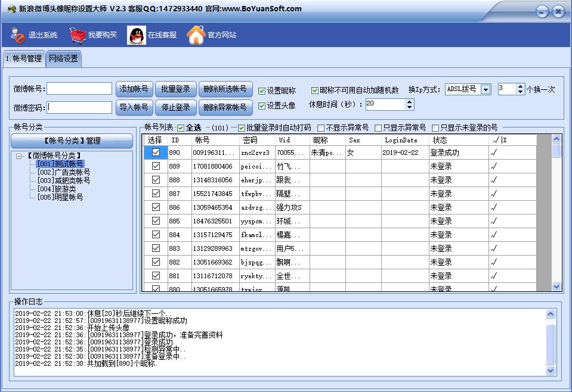Increase the 休息时间 seconds stepper

click(x=409, y=102)
